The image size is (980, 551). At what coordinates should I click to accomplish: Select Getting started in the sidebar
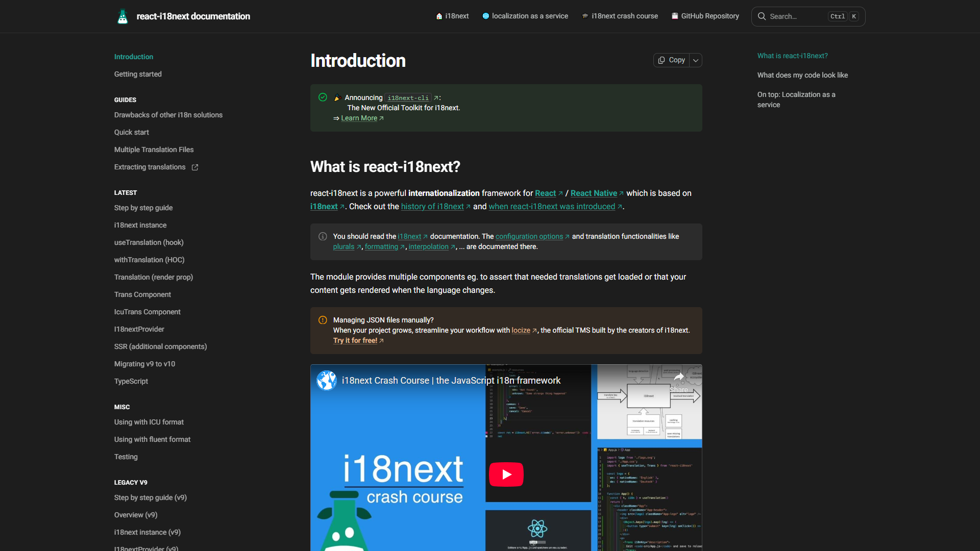(x=137, y=74)
